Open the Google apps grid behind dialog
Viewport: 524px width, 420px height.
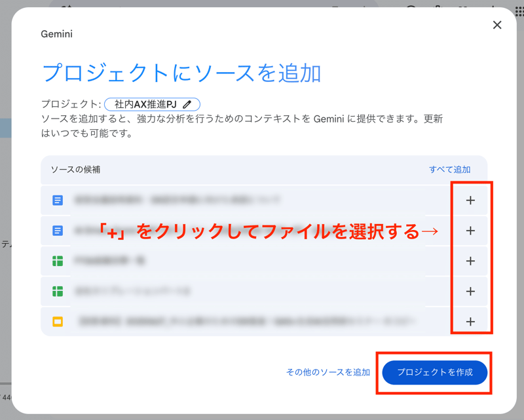(x=519, y=10)
